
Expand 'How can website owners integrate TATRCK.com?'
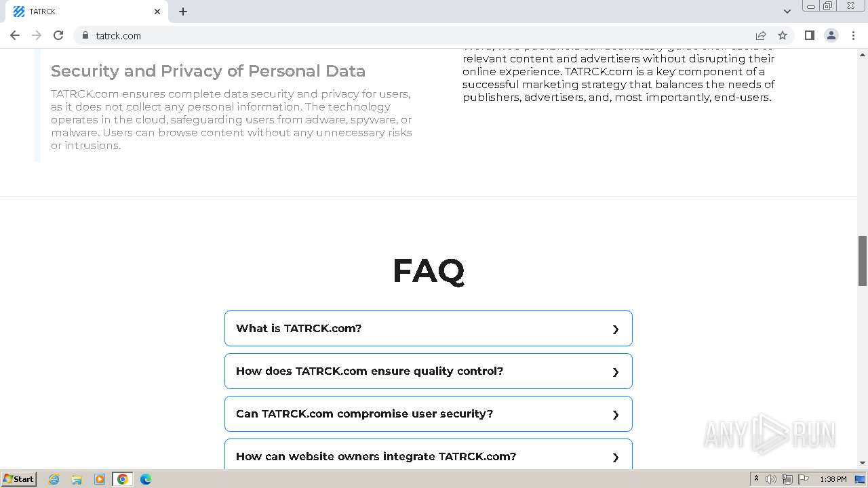coord(429,454)
